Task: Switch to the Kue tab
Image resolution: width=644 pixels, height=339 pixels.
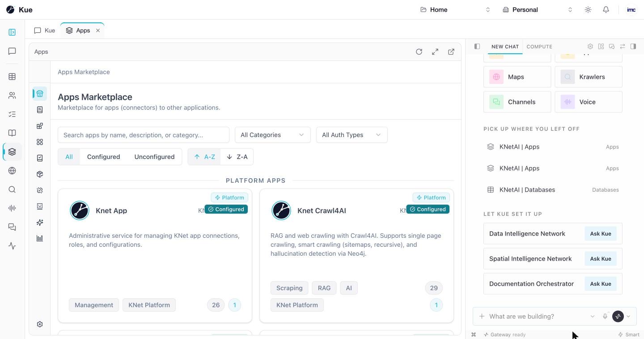Action: pyautogui.click(x=45, y=30)
